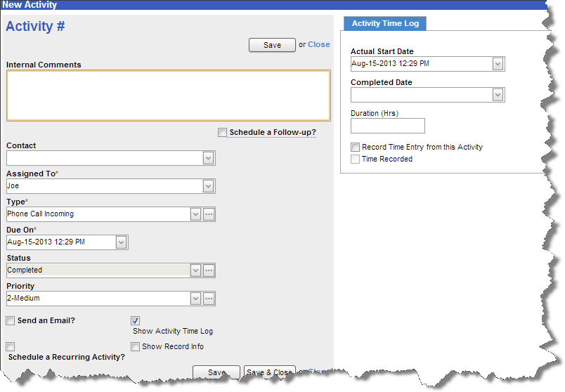Tick the Show Record Info checkbox
Image resolution: width=565 pixels, height=392 pixels.
coord(136,346)
